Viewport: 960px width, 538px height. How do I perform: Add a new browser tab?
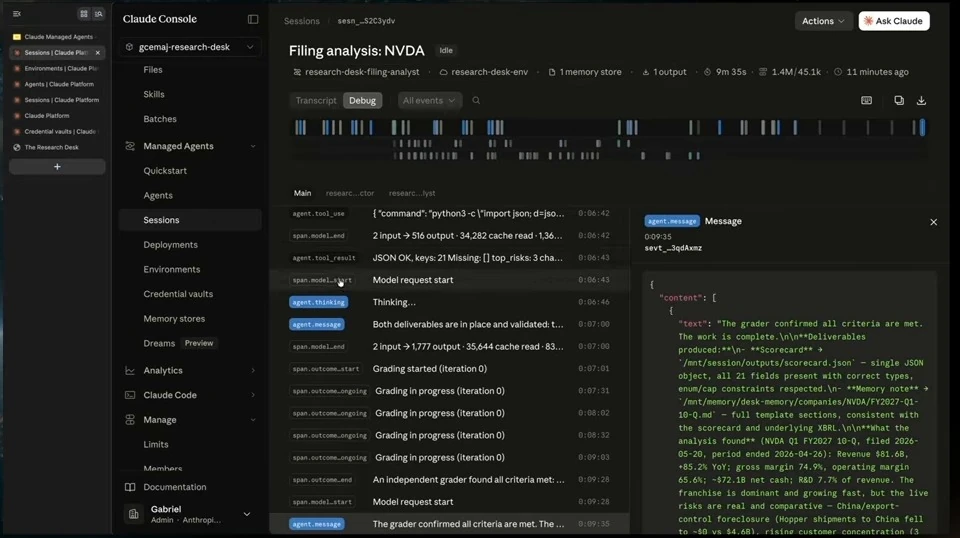click(x=57, y=166)
